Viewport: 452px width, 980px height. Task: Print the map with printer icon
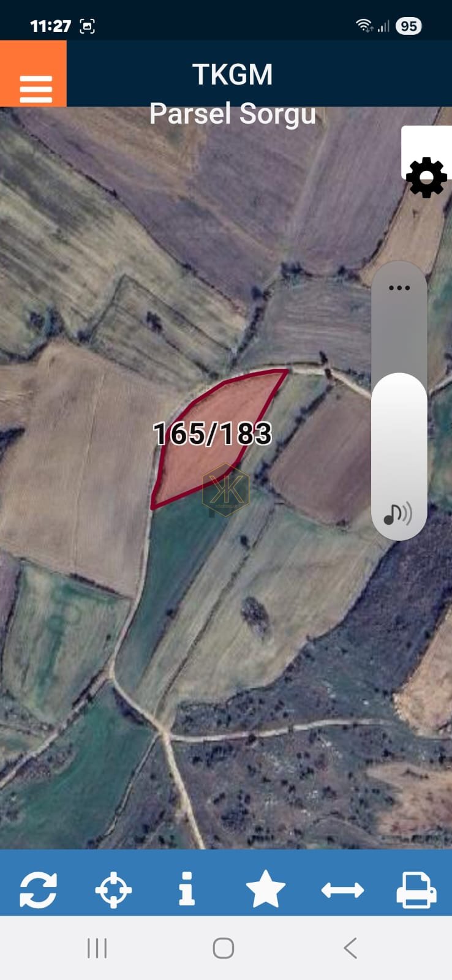[x=416, y=890]
